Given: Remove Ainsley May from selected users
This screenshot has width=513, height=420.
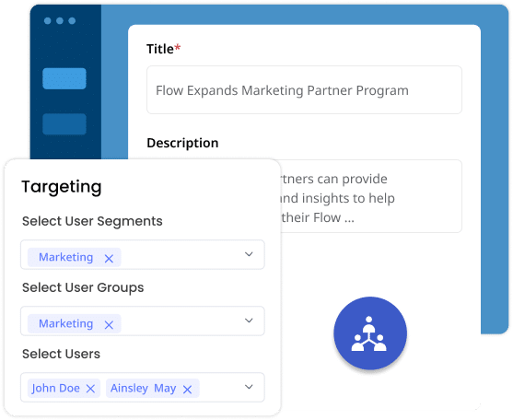Looking at the screenshot, I should [x=188, y=390].
